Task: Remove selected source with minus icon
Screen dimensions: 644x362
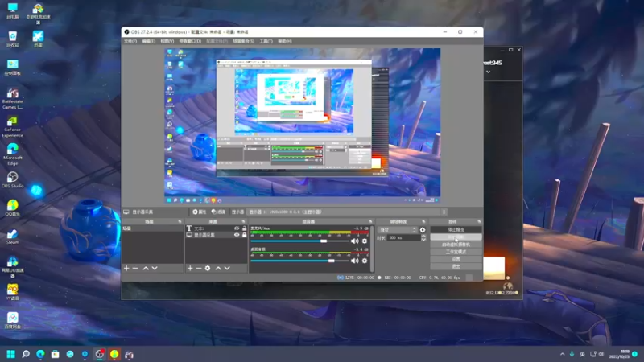Action: pyautogui.click(x=199, y=268)
